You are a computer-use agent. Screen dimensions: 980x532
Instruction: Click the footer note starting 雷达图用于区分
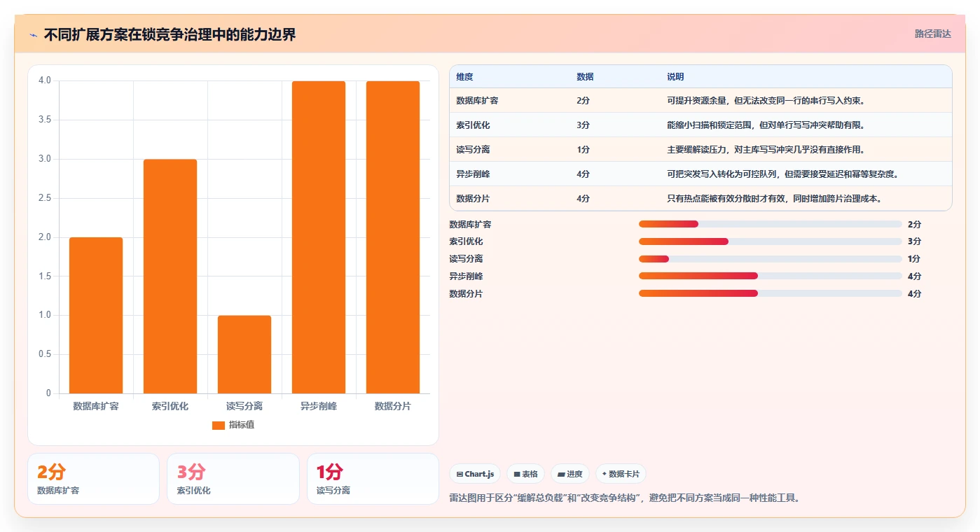[x=624, y=498]
